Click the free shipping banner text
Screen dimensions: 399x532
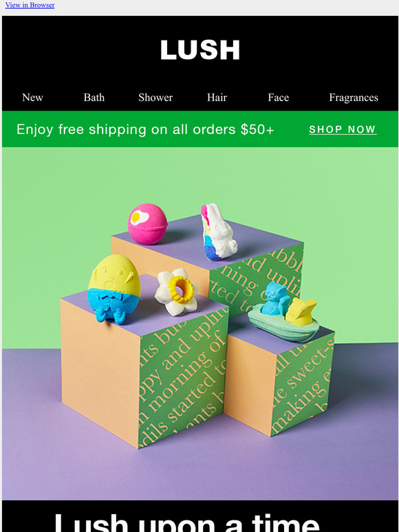[x=145, y=129]
